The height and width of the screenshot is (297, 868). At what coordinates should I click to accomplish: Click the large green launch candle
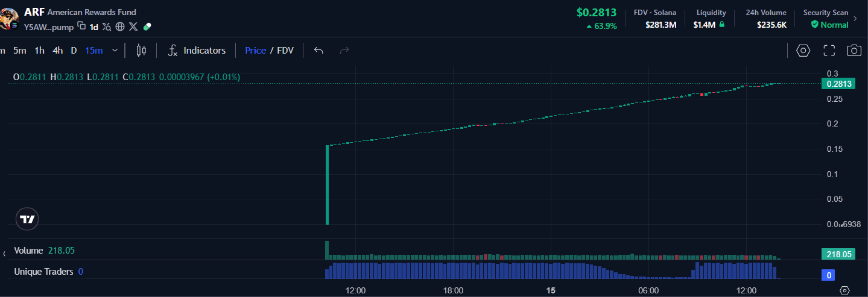[x=328, y=185]
